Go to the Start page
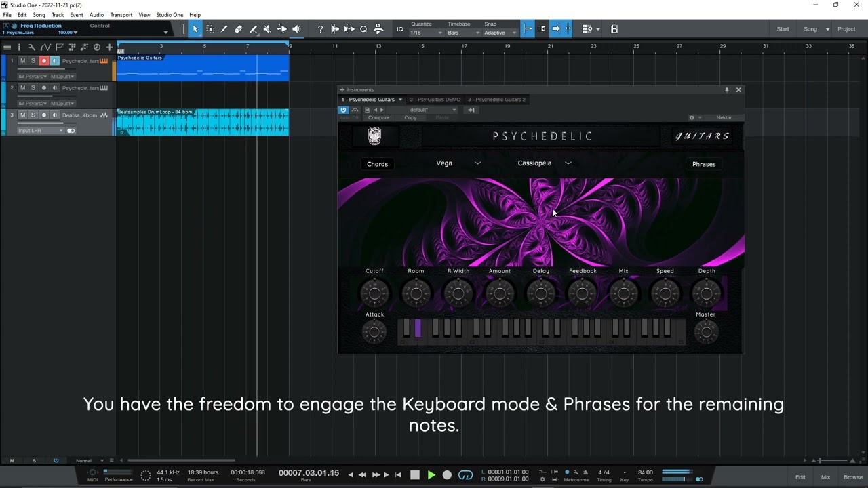The width and height of the screenshot is (868, 488). tap(783, 29)
